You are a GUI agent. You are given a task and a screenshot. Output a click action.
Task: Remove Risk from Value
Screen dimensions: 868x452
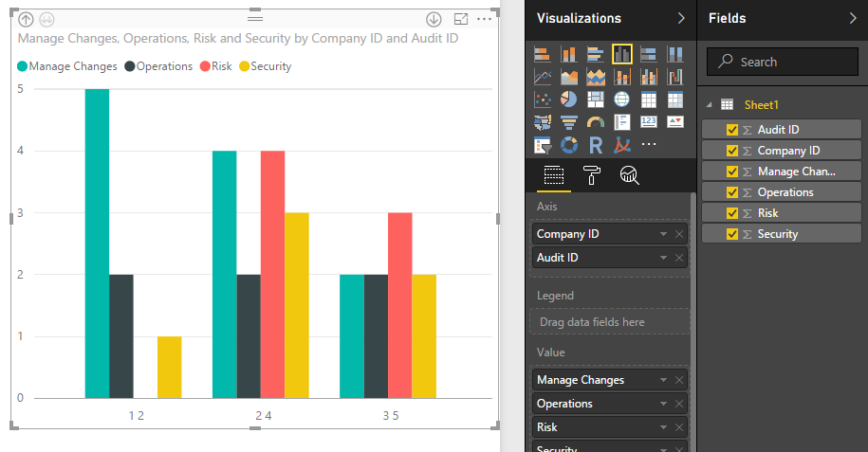click(679, 427)
